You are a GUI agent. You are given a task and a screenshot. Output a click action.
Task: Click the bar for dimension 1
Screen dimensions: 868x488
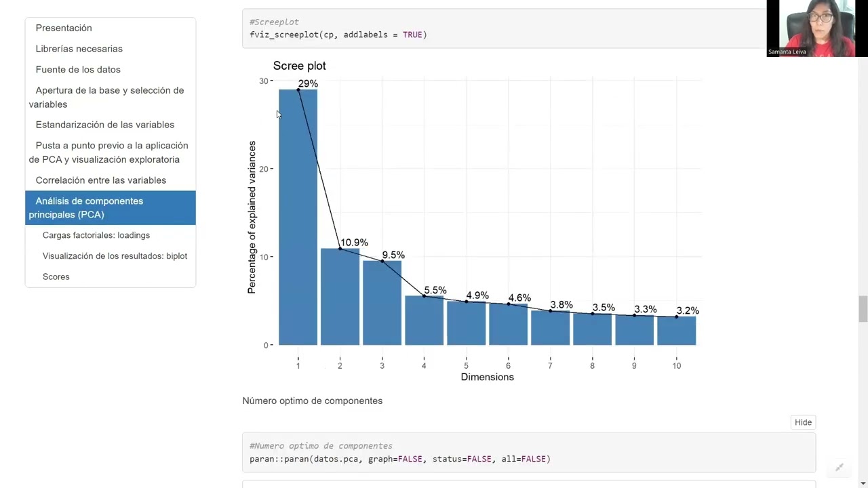click(x=298, y=217)
